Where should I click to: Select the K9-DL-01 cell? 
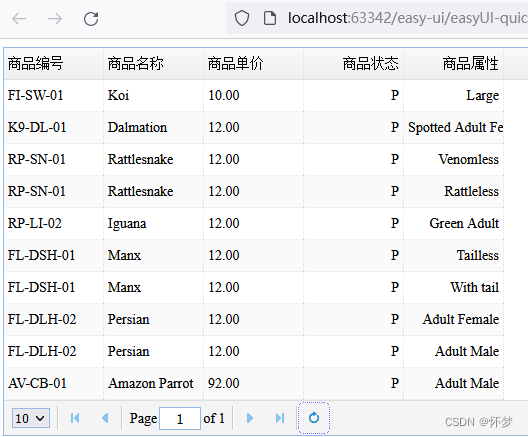[54, 127]
